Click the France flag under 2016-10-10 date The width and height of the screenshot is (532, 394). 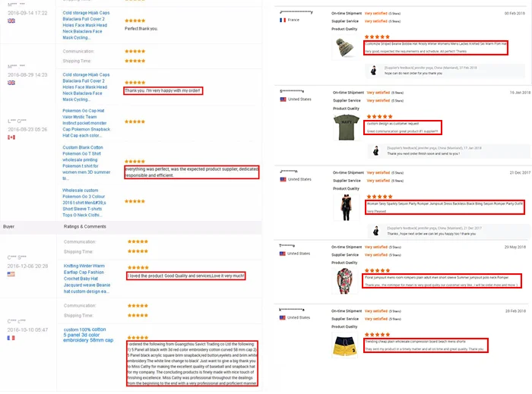(x=11, y=338)
